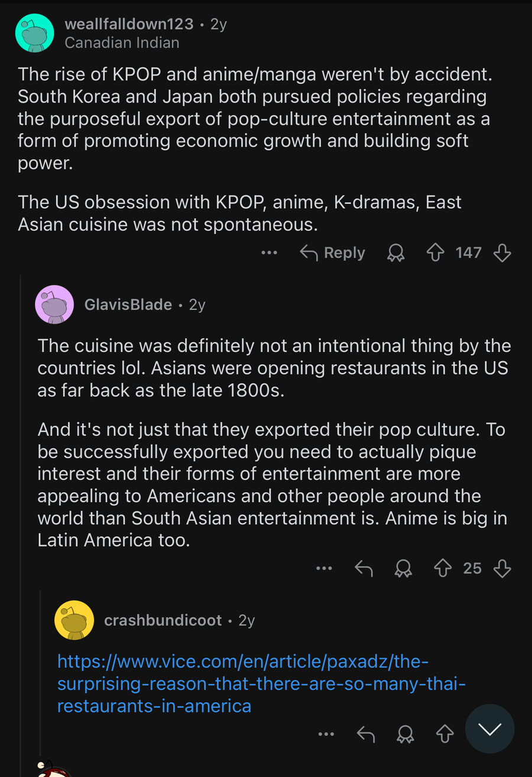Give an award to GlavisBlade's comment
532x777 pixels.
tap(403, 568)
